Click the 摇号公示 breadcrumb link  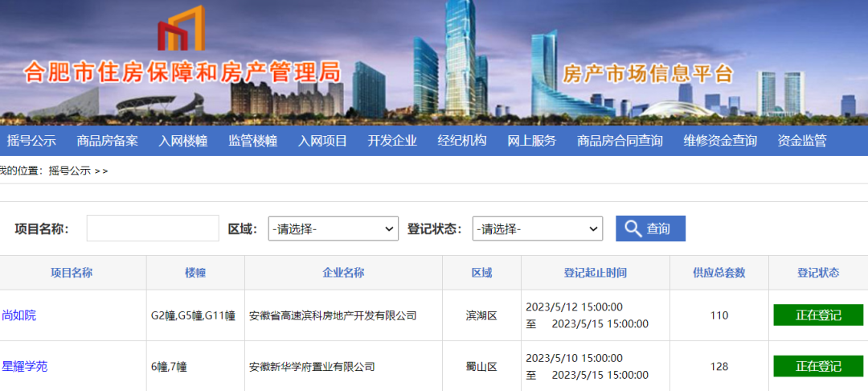(69, 171)
